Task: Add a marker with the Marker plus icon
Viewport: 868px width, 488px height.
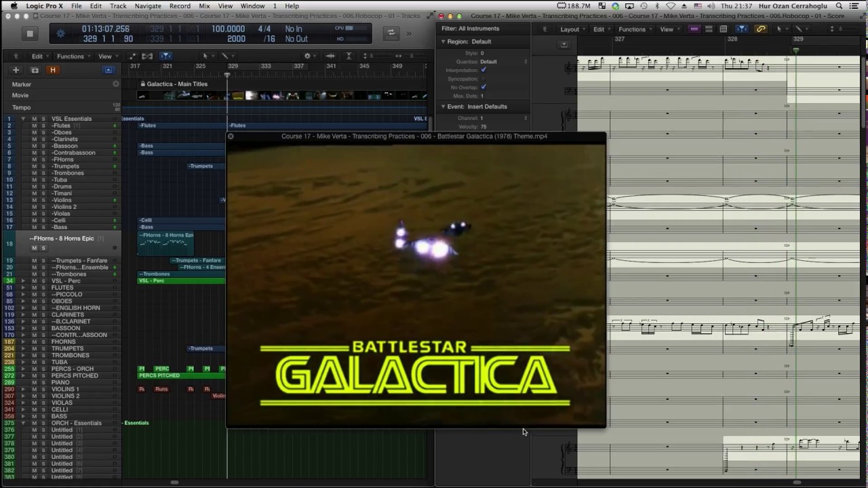Action: pos(115,84)
